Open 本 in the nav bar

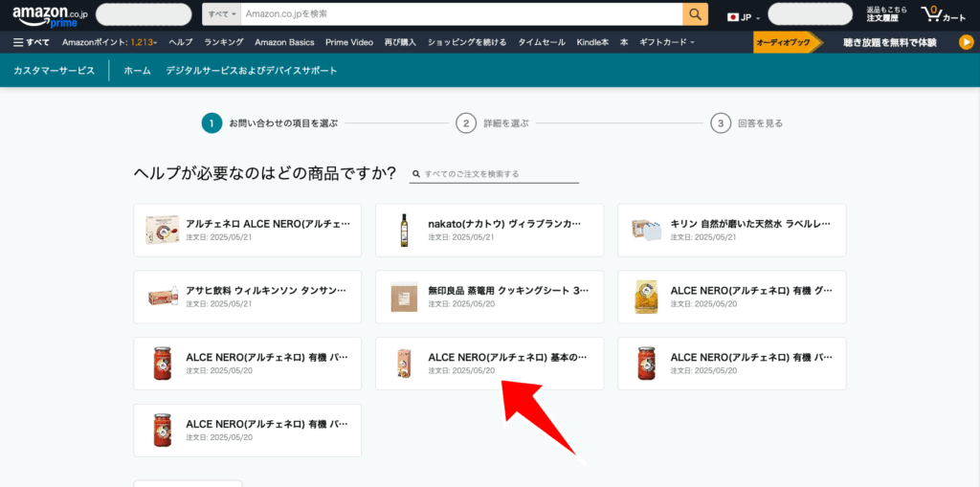tap(624, 42)
